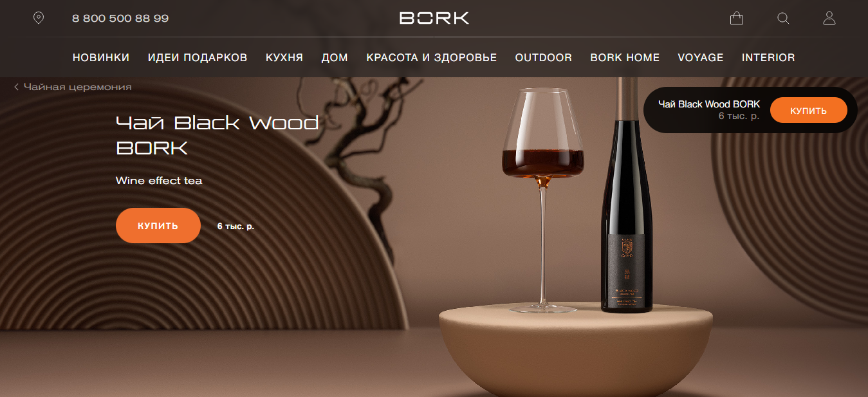Viewport: 868px width, 397px height.
Task: Click КУПИТЬ in the sticky product bar
Action: [809, 110]
